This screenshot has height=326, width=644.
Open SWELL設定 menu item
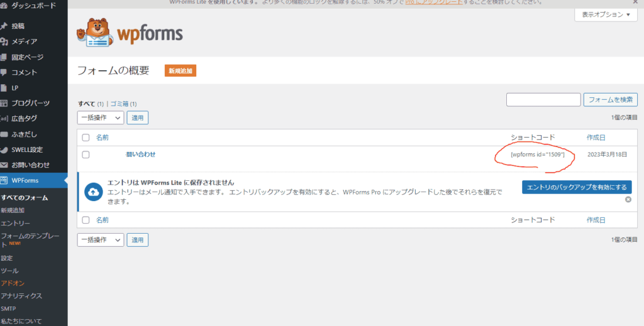point(27,149)
